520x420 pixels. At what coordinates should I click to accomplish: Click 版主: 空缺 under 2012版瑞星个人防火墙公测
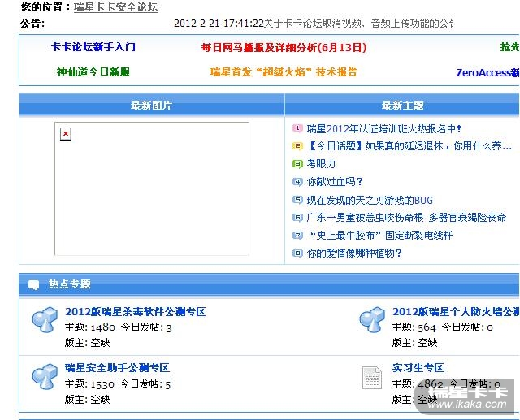(x=415, y=343)
